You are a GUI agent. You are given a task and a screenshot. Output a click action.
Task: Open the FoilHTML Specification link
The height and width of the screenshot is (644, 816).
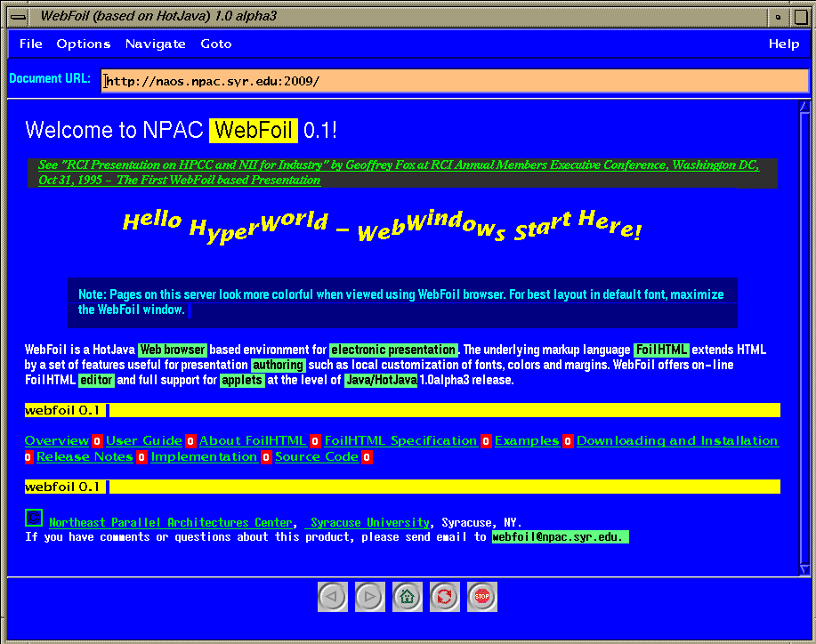[x=400, y=441]
